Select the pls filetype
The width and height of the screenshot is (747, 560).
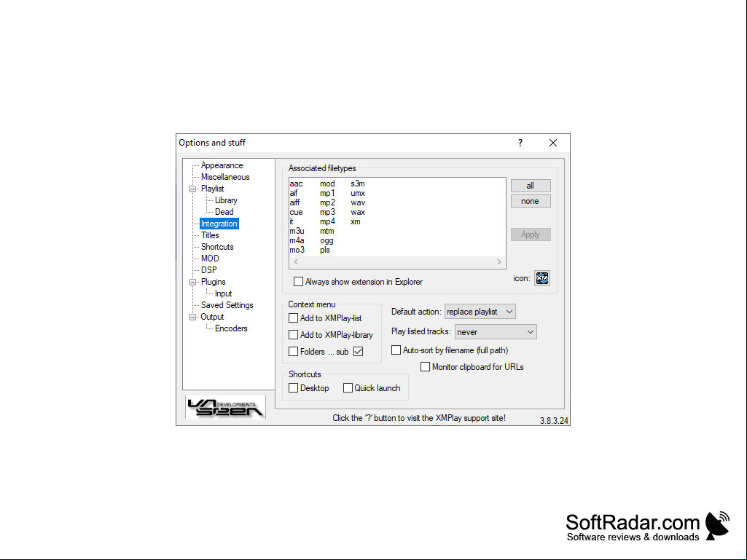(325, 250)
